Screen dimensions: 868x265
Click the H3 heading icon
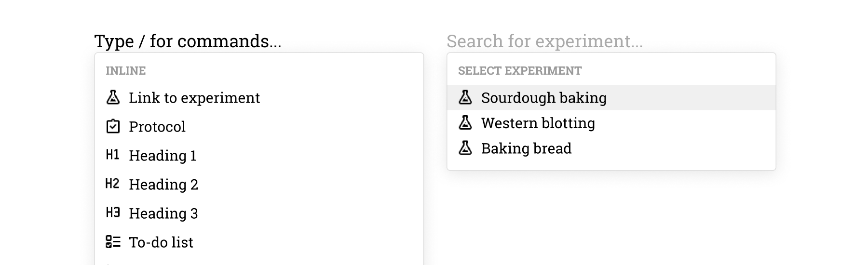click(112, 213)
